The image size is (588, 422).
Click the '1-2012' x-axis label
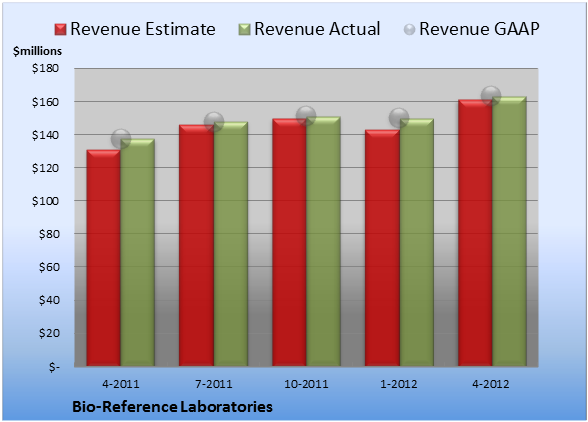click(x=399, y=384)
